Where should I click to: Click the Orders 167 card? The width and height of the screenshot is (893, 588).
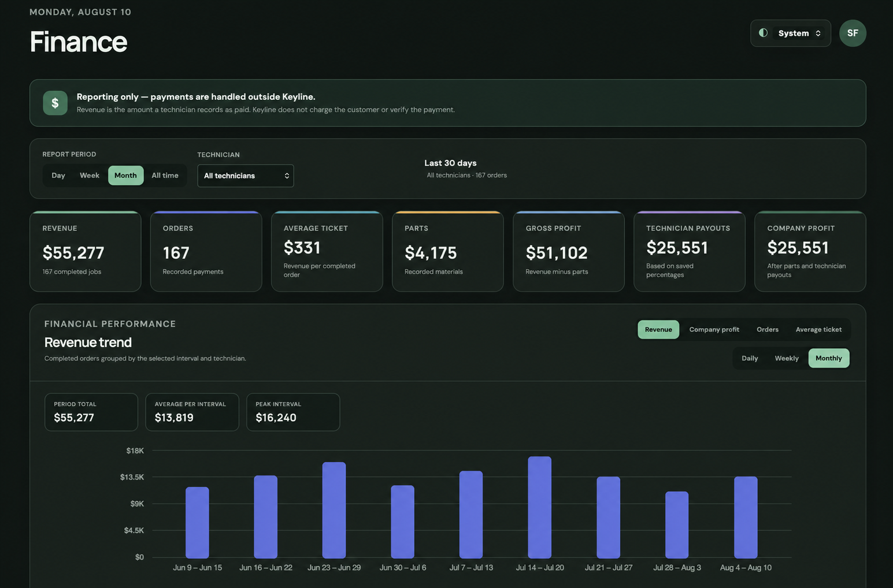(206, 251)
